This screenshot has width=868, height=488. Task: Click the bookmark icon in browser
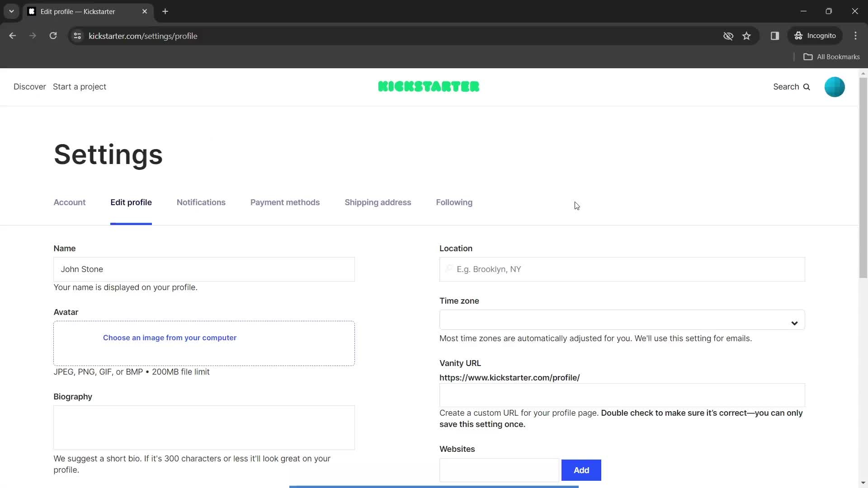point(746,36)
